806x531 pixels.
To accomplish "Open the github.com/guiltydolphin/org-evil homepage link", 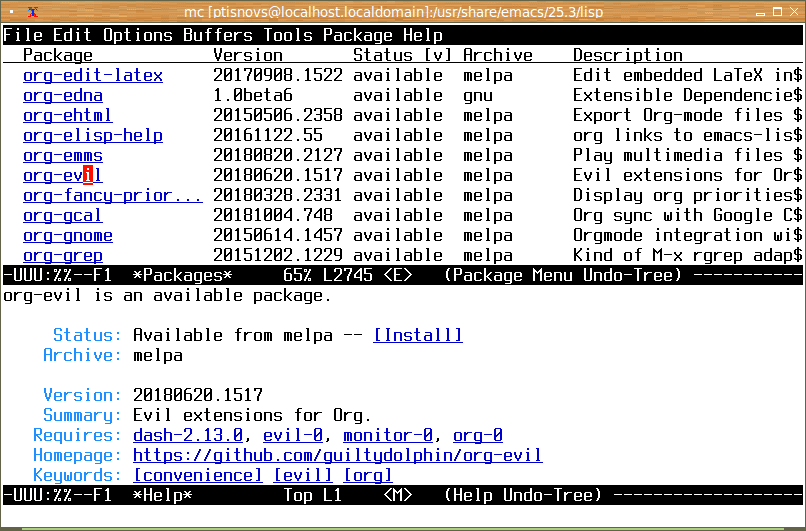I will pos(338,455).
